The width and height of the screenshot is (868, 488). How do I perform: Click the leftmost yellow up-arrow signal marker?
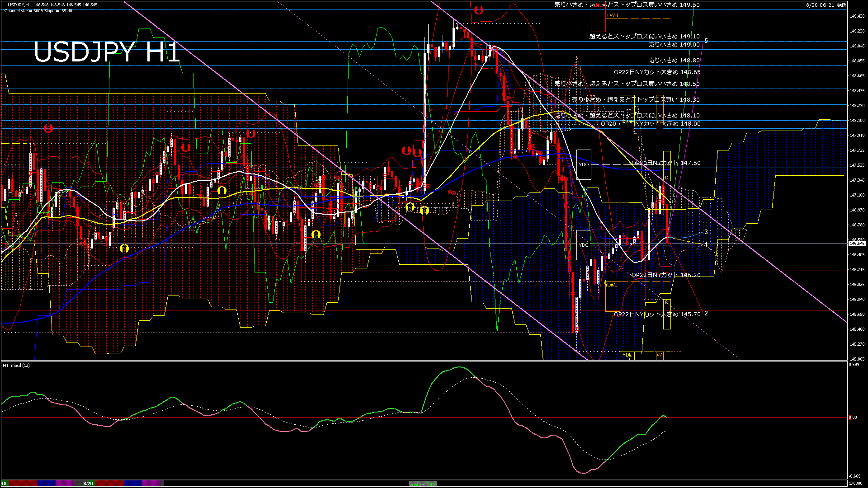click(x=124, y=248)
